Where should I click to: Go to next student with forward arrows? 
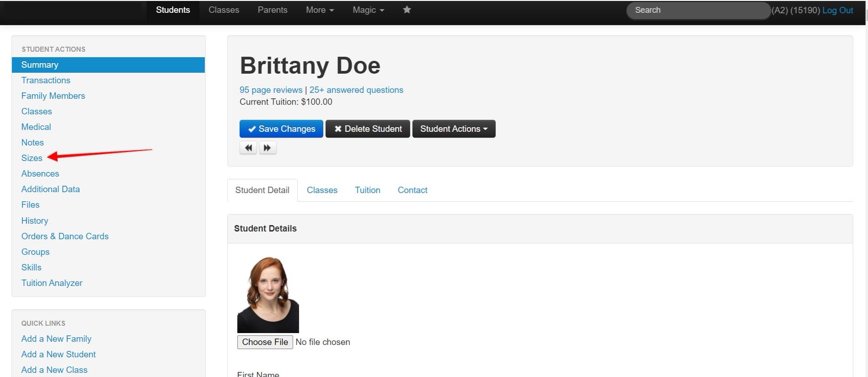pos(268,148)
